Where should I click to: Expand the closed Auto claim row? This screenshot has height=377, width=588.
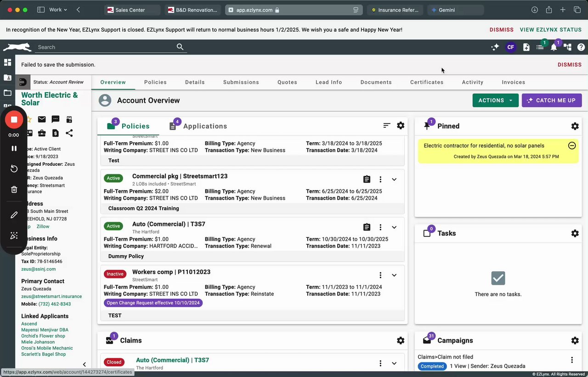point(394,363)
